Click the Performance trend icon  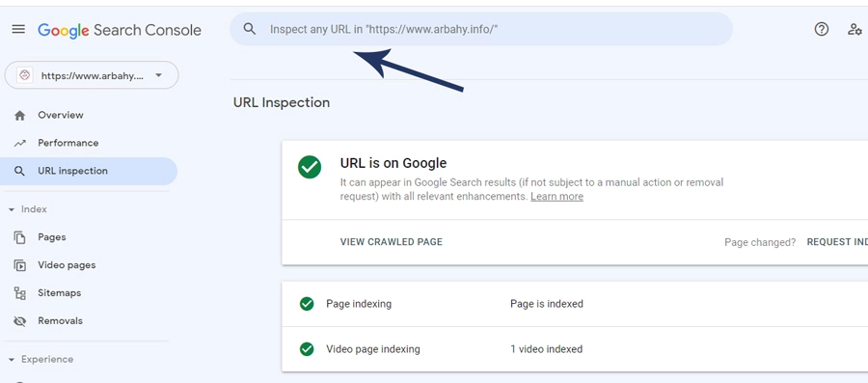20,144
